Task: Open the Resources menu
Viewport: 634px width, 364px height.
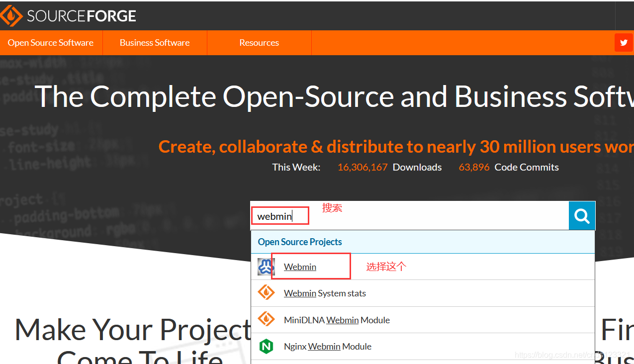Action: click(259, 43)
